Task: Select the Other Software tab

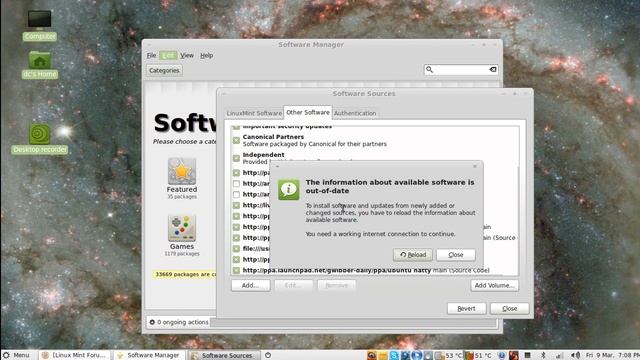Action: pos(308,112)
